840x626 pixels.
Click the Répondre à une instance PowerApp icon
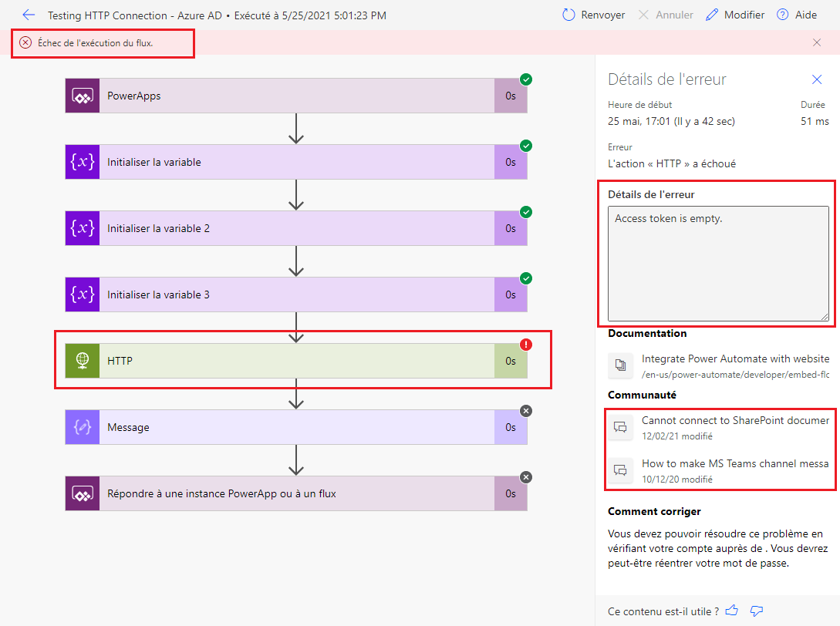[83, 493]
